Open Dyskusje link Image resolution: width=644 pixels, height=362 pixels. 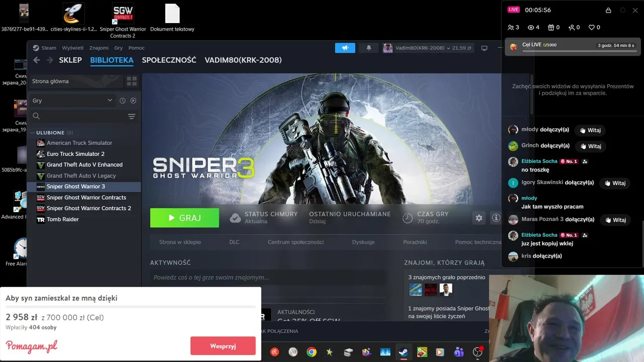coord(363,242)
